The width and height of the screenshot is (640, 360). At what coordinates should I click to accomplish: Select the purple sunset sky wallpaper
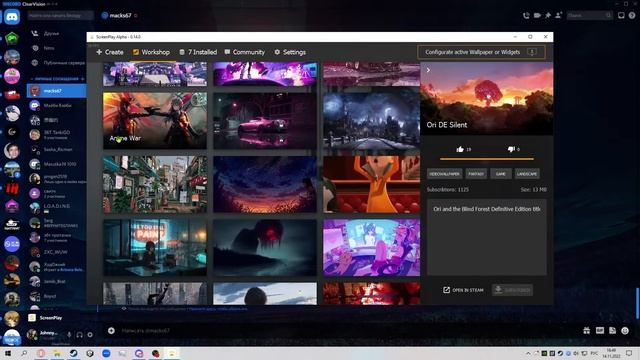tap(264, 184)
